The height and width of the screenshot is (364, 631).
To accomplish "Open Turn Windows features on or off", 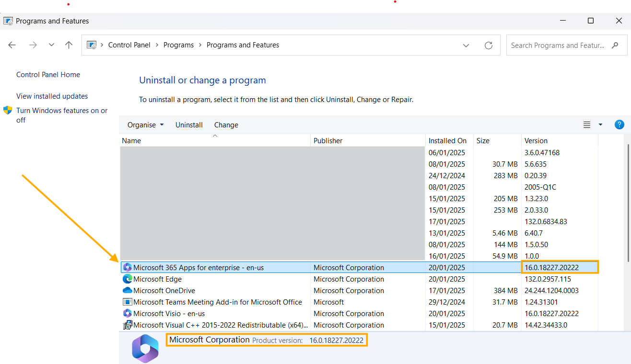I will click(x=62, y=115).
